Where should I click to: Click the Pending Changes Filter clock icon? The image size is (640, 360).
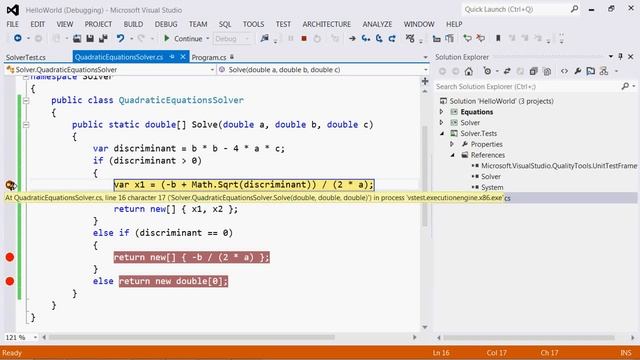487,71
